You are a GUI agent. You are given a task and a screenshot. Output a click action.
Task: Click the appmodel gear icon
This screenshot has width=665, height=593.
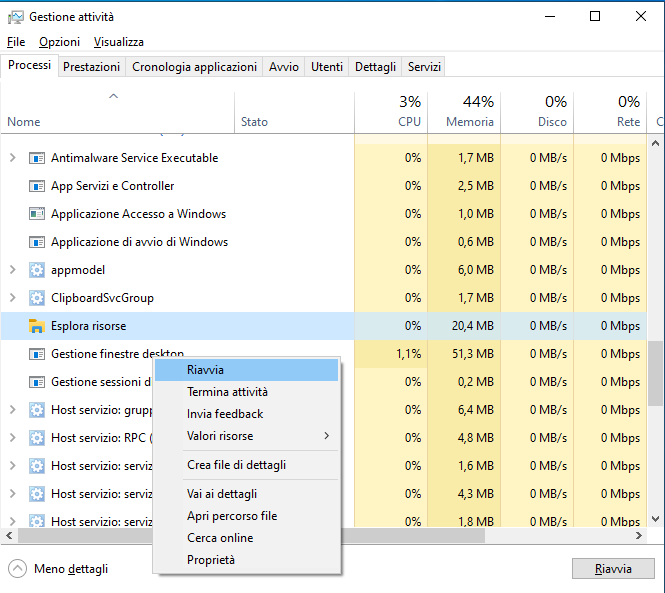(x=37, y=270)
